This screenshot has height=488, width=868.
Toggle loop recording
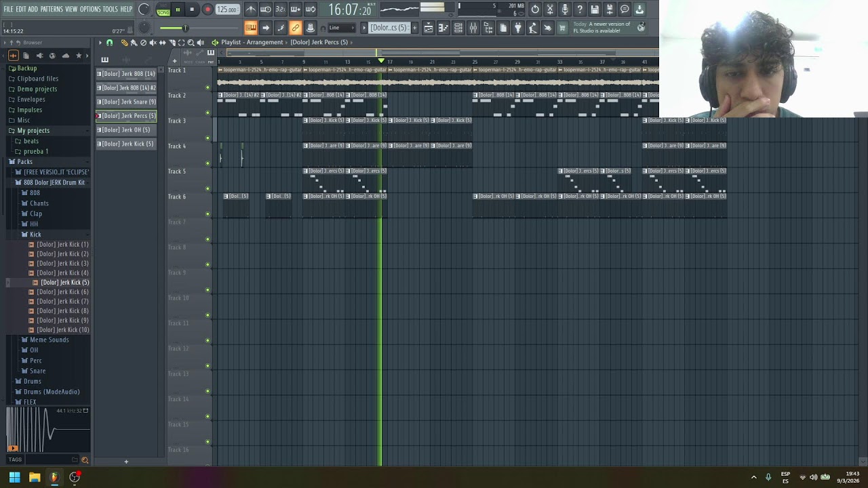pyautogui.click(x=310, y=9)
